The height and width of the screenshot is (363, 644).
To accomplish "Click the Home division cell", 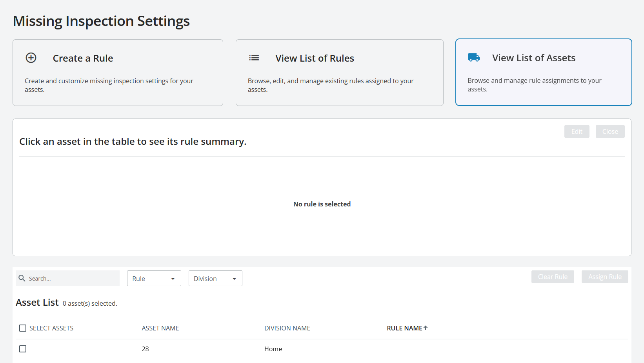I will tap(273, 349).
